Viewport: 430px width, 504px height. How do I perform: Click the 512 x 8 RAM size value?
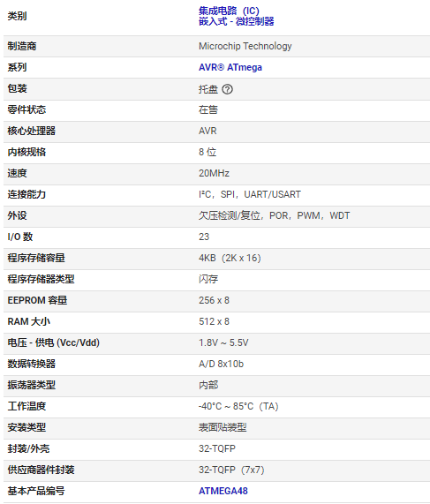214,321
